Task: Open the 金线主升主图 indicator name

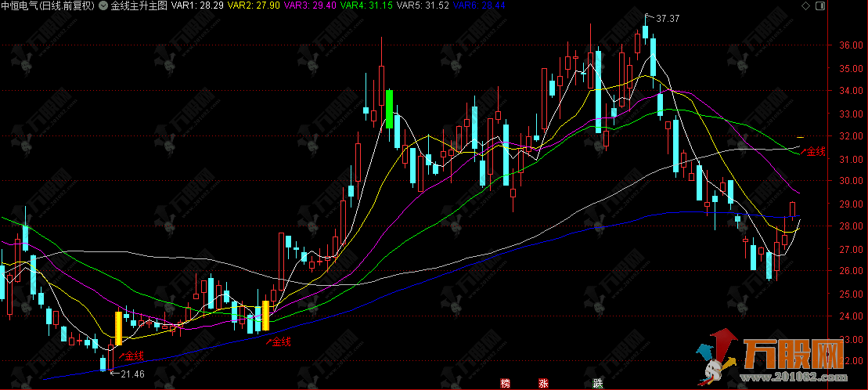Action: (138, 6)
